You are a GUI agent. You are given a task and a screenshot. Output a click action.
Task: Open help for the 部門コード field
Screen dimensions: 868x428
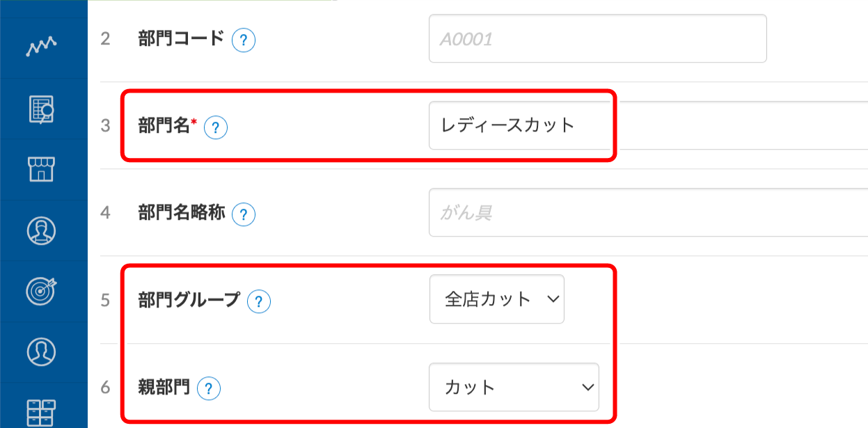(x=243, y=40)
